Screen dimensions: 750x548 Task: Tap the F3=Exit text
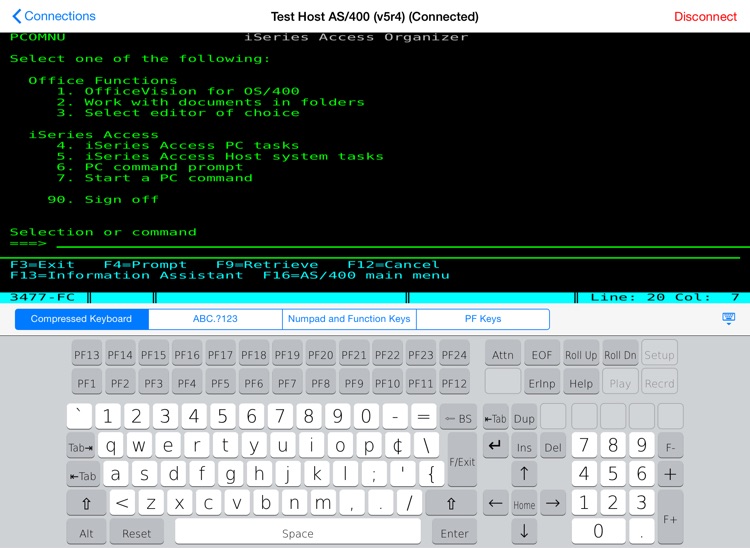tap(42, 264)
